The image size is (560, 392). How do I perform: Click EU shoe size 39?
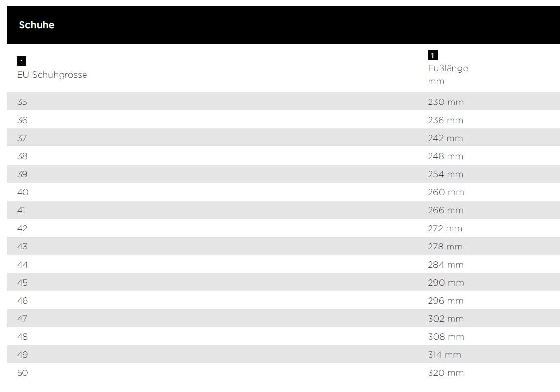pyautogui.click(x=22, y=174)
